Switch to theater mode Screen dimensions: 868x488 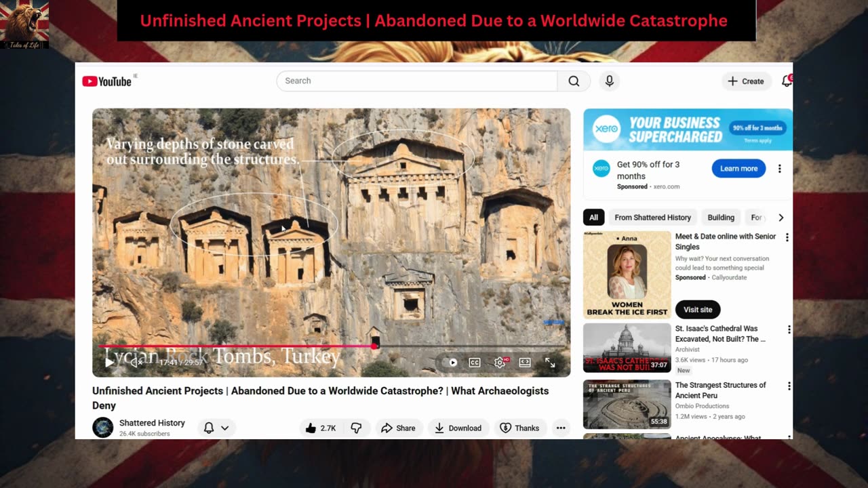[525, 363]
